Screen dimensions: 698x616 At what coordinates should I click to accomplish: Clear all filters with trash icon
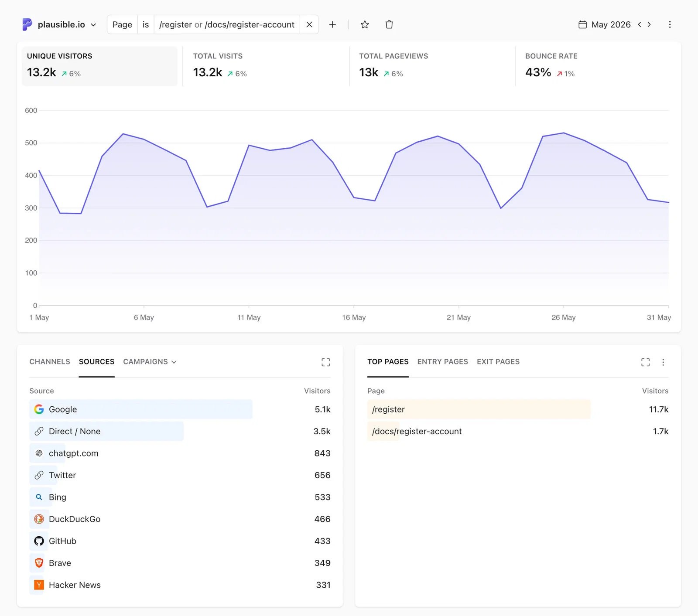pos(389,24)
